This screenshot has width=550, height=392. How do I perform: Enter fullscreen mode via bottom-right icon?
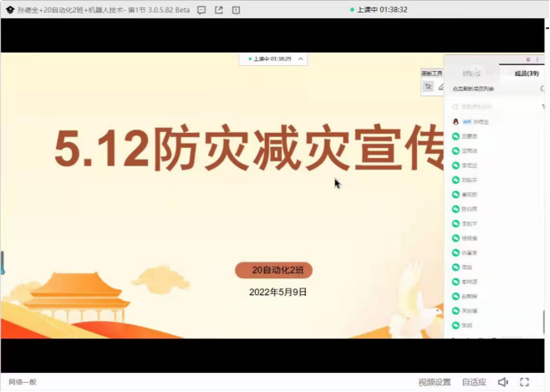[525, 382]
